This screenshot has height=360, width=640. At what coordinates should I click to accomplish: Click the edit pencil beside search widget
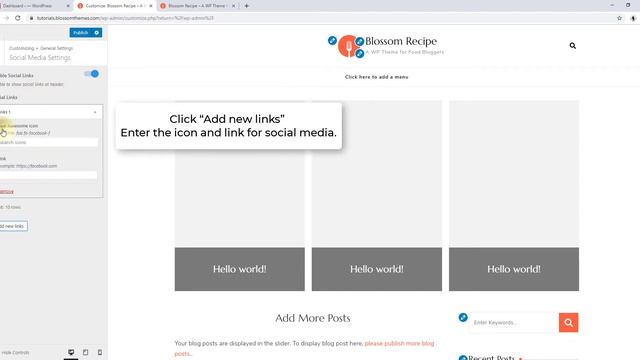[463, 318]
